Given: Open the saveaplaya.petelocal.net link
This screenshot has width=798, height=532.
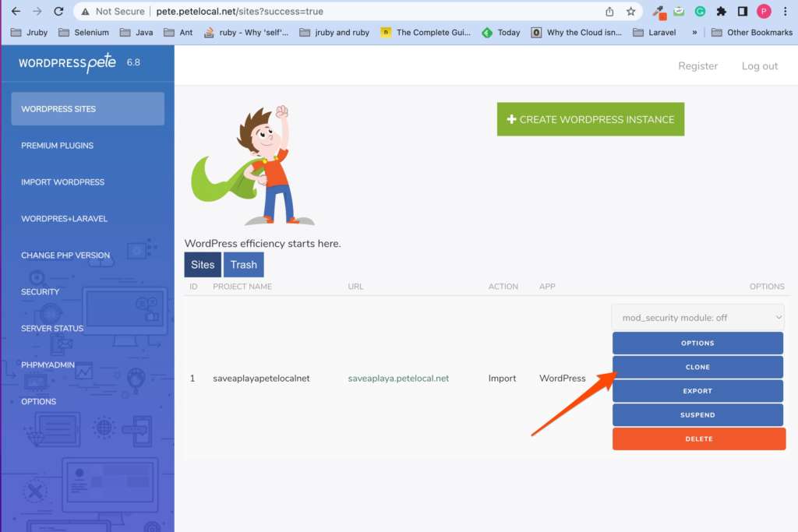Looking at the screenshot, I should coord(398,379).
